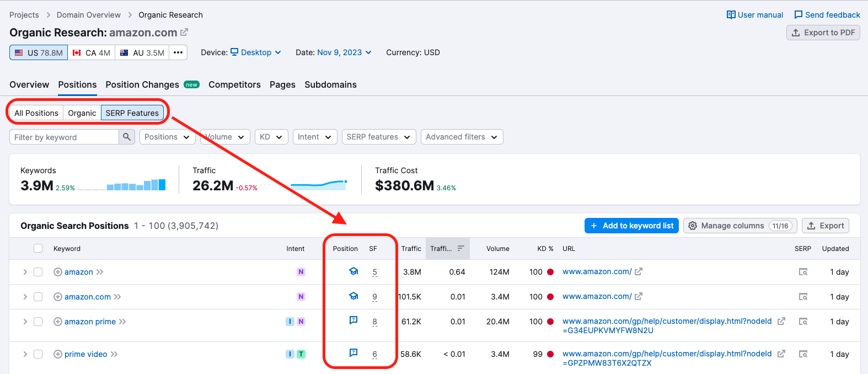Click the plus icon next to amazon.com keyword
Viewport: 868px width, 374px height.
[57, 297]
